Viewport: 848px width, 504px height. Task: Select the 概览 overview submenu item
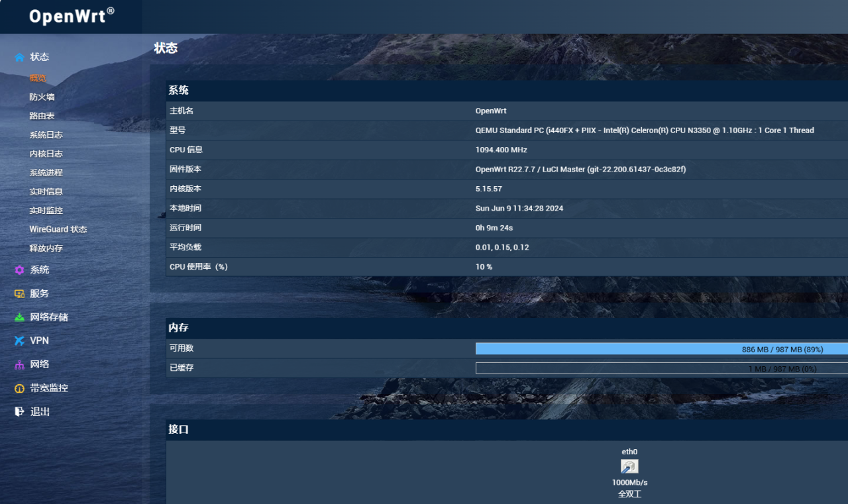(x=38, y=78)
